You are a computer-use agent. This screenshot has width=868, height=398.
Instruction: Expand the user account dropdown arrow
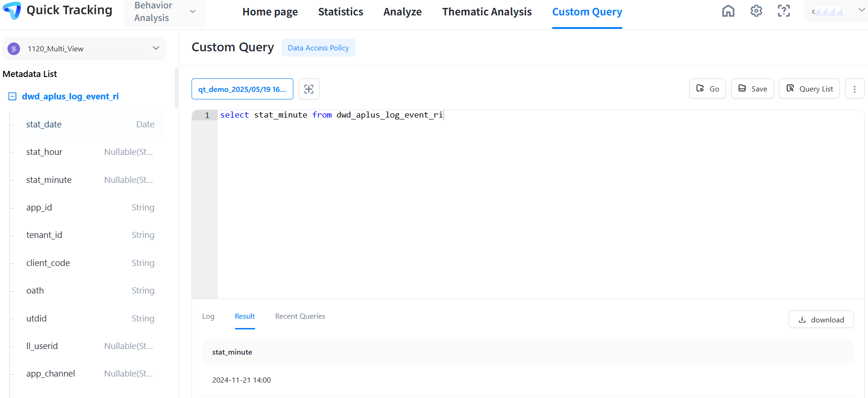(x=861, y=10)
